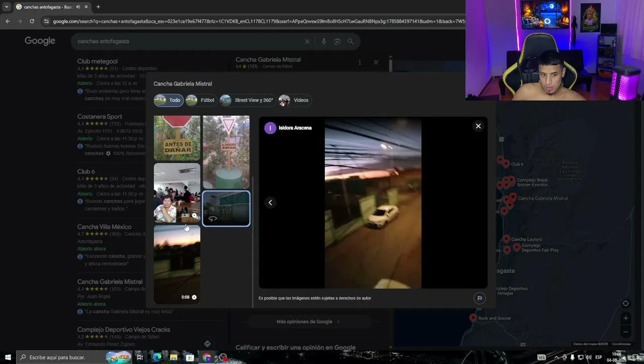Open Cancha Gabriela Mistral list result
This screenshot has height=364, width=644.
click(x=110, y=282)
